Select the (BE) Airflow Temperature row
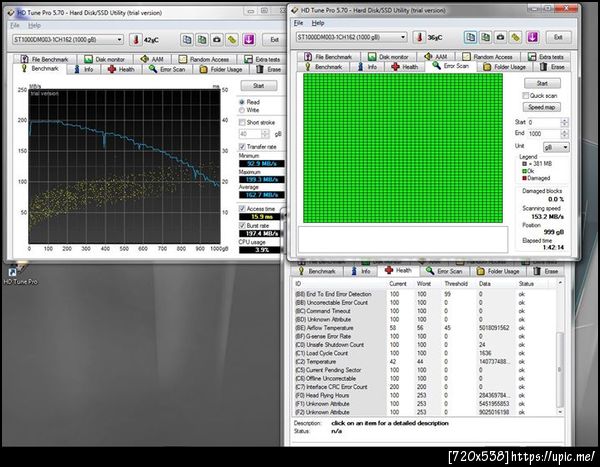The height and width of the screenshot is (467, 600). tap(425, 328)
